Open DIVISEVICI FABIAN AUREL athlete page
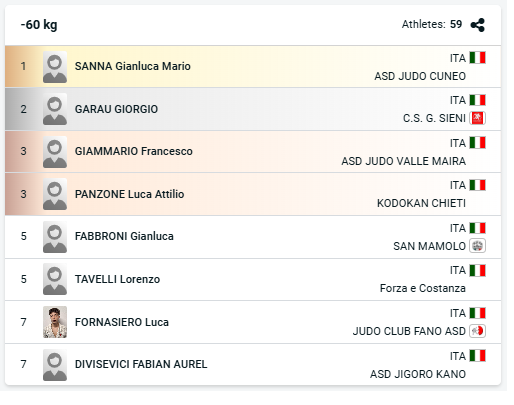 coord(141,364)
